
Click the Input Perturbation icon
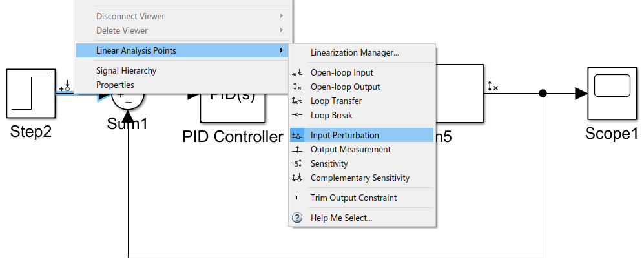tap(297, 136)
